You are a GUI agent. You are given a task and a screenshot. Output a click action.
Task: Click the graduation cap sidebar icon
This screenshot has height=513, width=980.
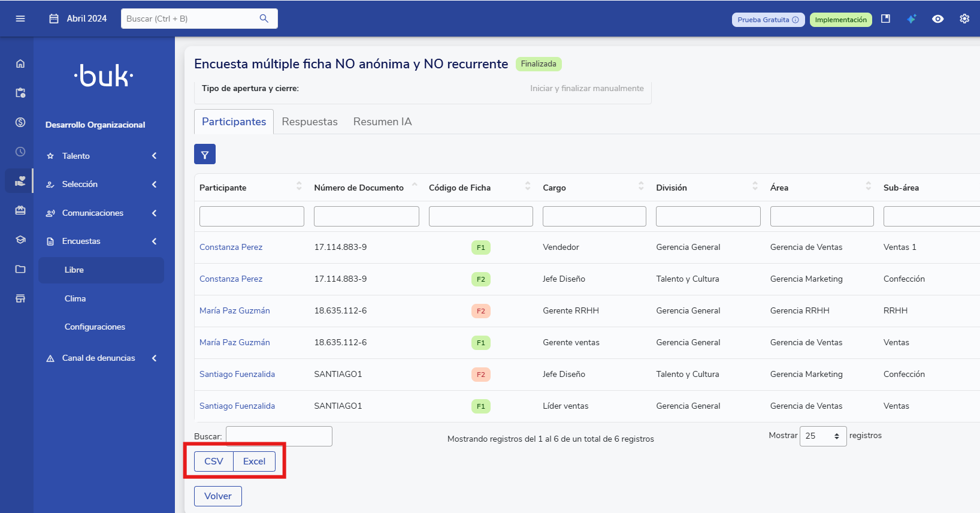pyautogui.click(x=20, y=240)
